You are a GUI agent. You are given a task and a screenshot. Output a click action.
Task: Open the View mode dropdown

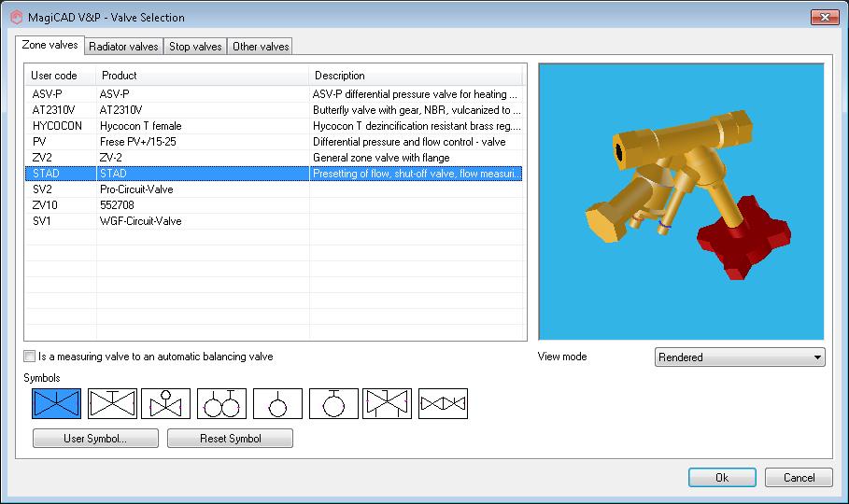click(x=740, y=357)
